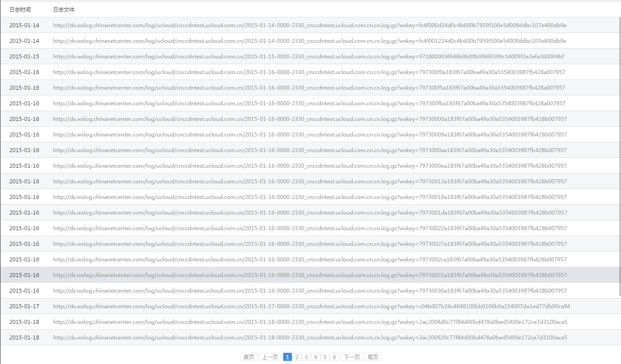Open log link with wskey starting 79730036a
The height and width of the screenshot is (364, 621).
[310, 291]
